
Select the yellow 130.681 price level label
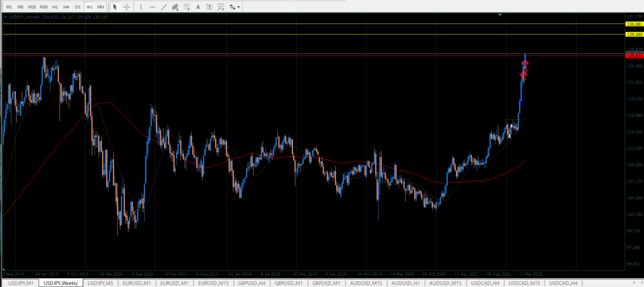click(633, 24)
